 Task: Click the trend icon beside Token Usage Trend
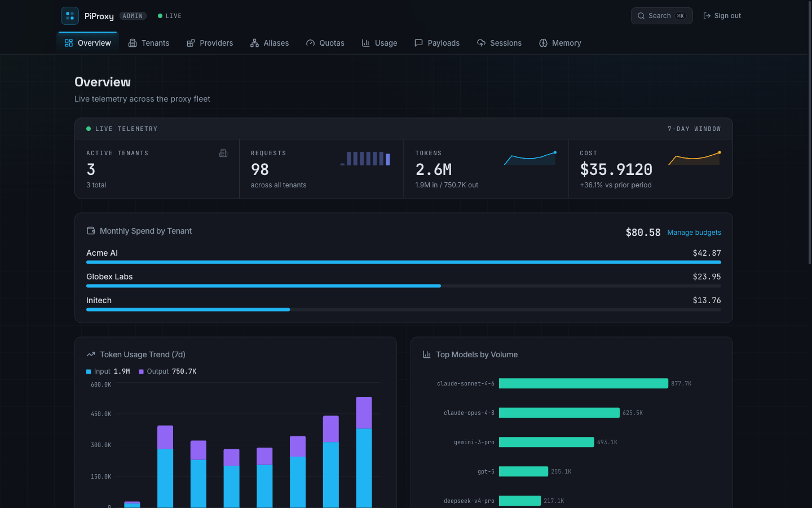click(x=91, y=354)
